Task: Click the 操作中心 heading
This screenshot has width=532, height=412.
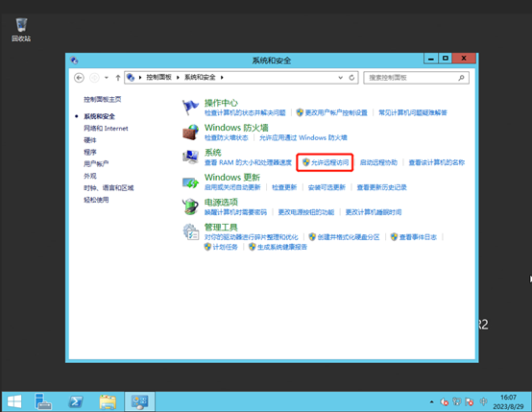Action: [221, 103]
